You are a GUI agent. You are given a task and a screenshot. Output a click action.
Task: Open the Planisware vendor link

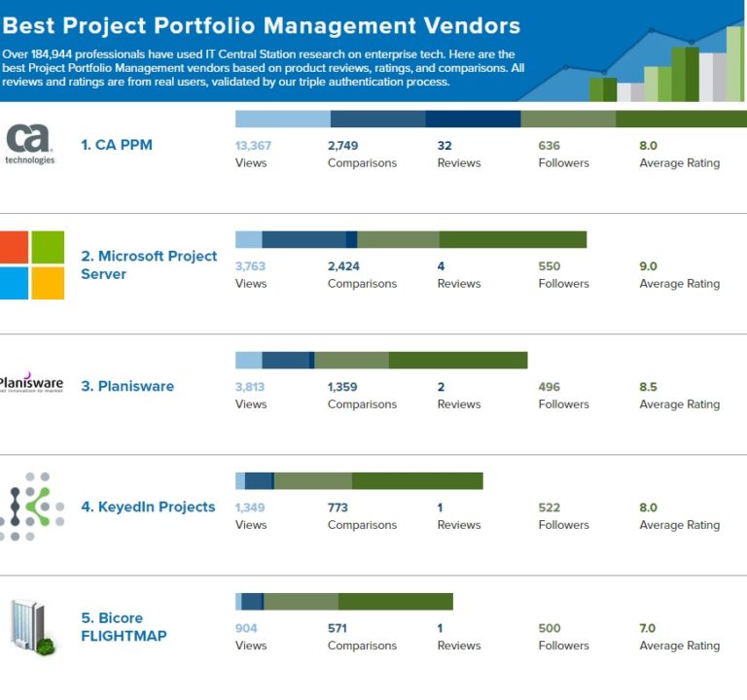click(127, 386)
